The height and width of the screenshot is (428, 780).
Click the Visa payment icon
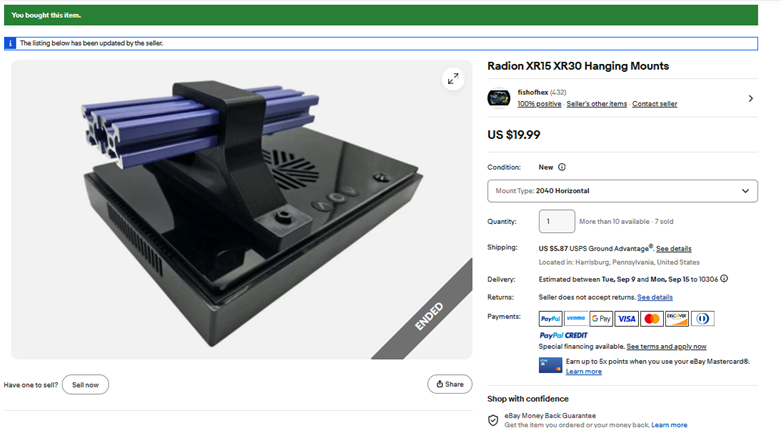click(x=626, y=319)
